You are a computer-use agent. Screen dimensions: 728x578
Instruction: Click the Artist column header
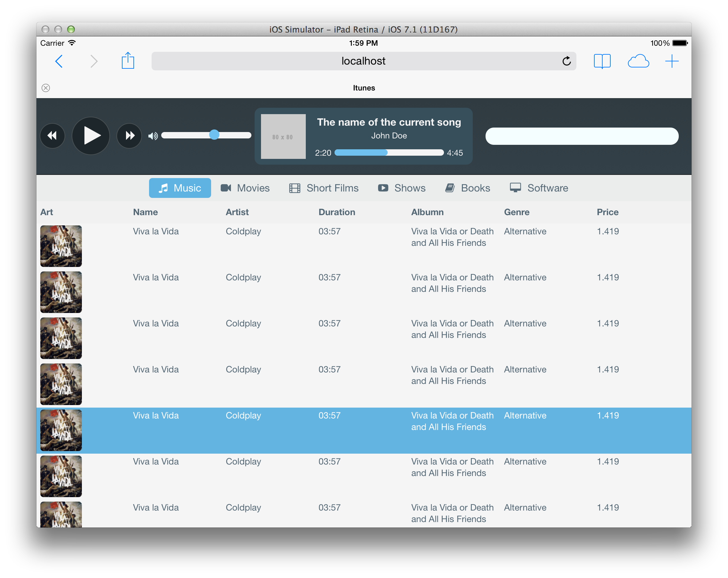(237, 212)
